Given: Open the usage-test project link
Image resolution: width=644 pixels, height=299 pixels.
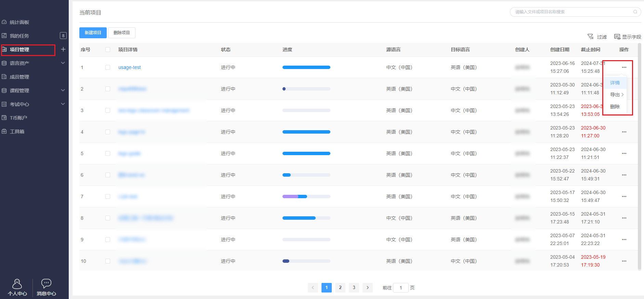Looking at the screenshot, I should point(129,67).
